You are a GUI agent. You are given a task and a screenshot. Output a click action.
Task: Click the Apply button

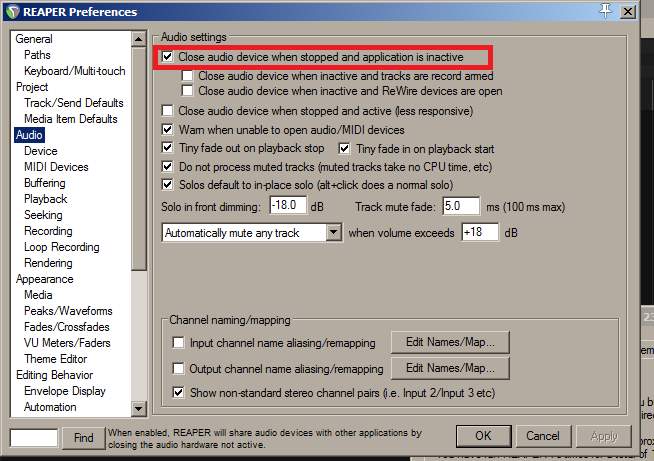tap(604, 436)
